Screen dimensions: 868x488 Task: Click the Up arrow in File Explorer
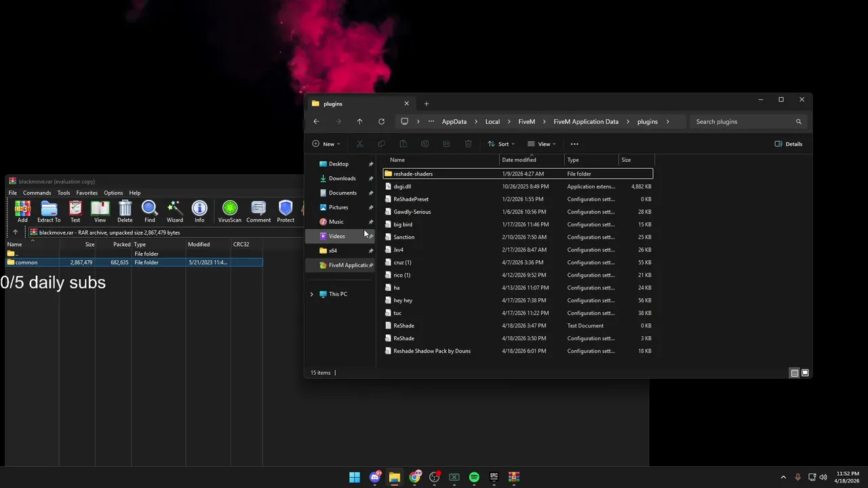tap(359, 121)
